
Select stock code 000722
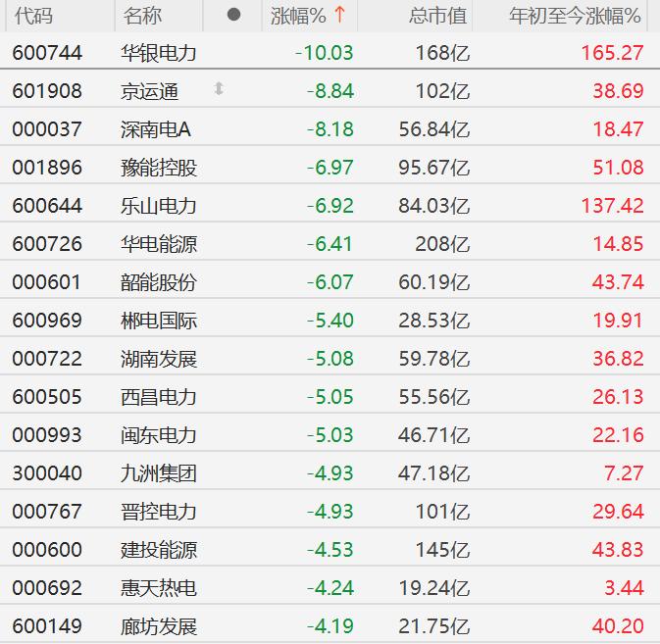click(47, 359)
